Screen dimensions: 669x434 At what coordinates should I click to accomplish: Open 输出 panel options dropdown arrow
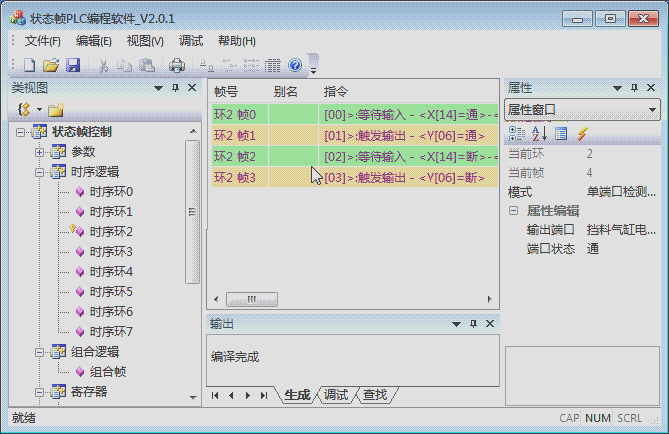pyautogui.click(x=456, y=324)
